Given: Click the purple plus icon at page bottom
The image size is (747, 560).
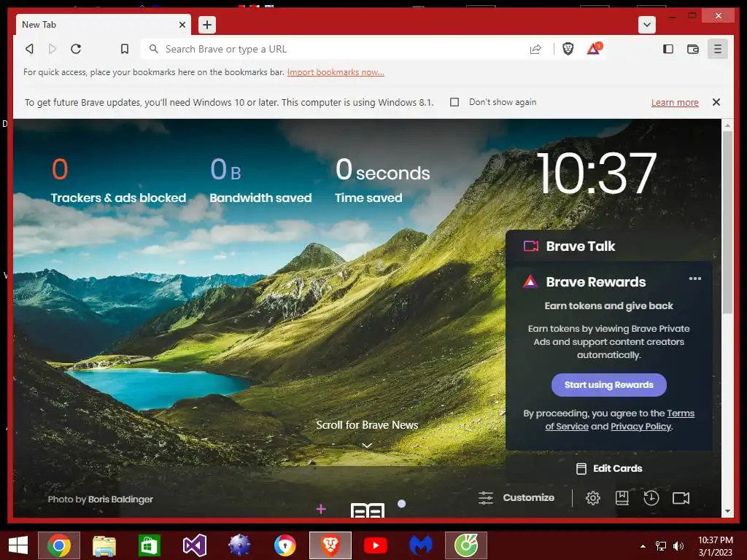Looking at the screenshot, I should point(321,509).
